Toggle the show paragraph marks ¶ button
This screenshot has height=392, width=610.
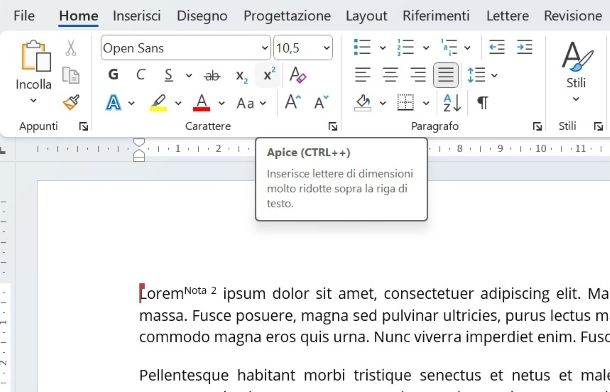[482, 103]
